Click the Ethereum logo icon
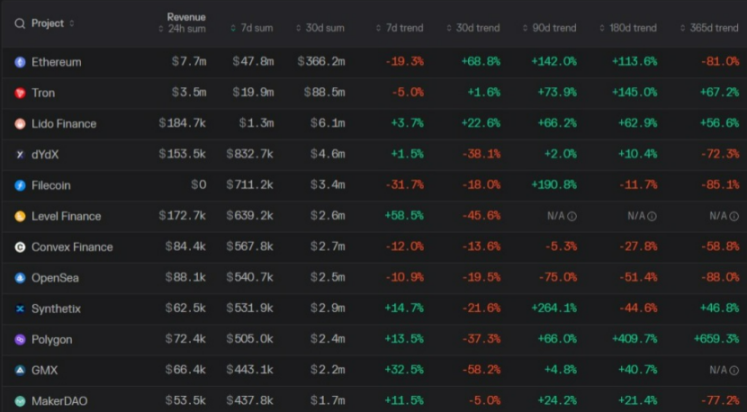This screenshot has height=412, width=747. [x=20, y=62]
